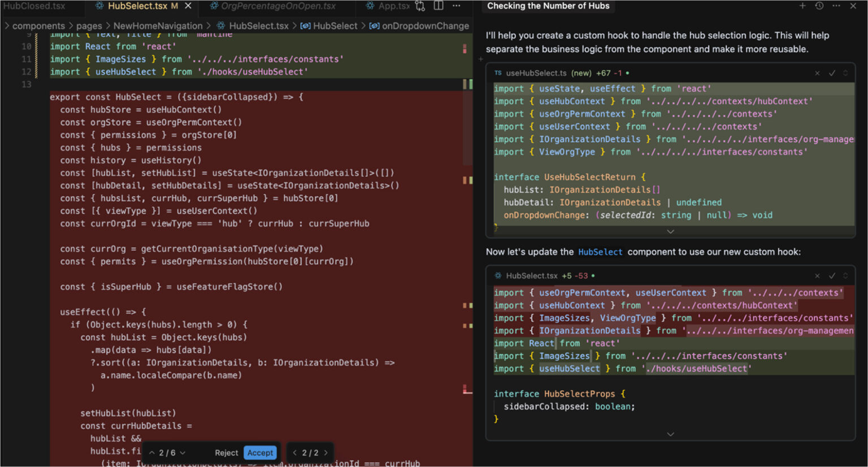Image resolution: width=868 pixels, height=467 pixels.
Task: Reject HubSelect.tsx block changes with X icon
Action: click(817, 276)
